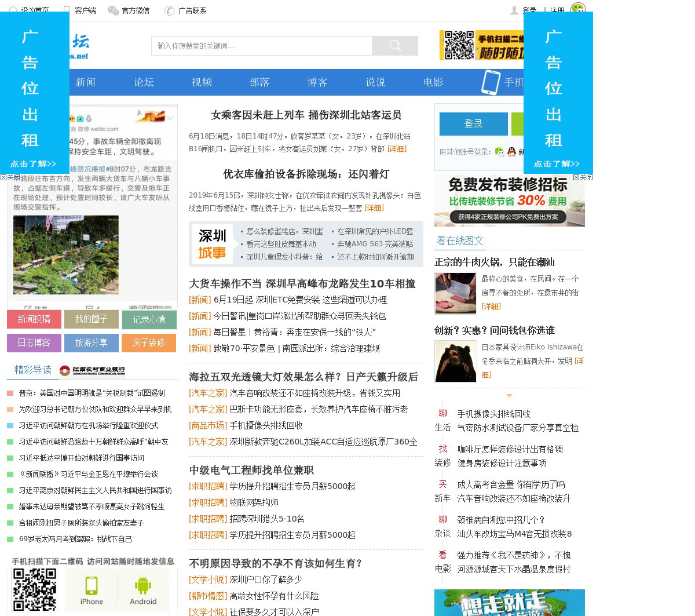Click the blue 登录 button
The width and height of the screenshot is (695, 616).
click(473, 124)
